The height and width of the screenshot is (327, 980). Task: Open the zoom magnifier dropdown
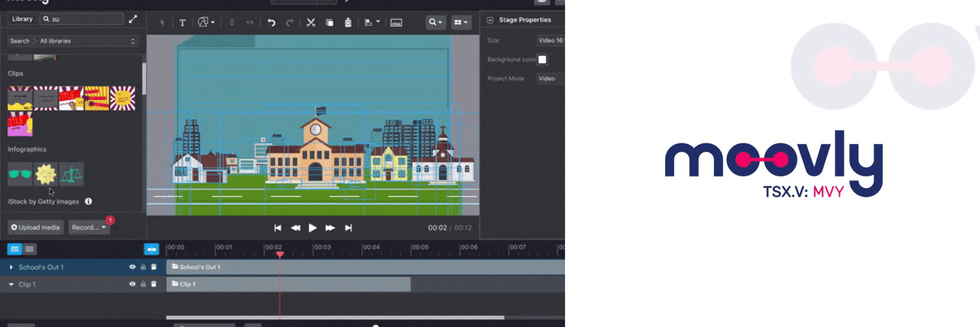pos(435,22)
